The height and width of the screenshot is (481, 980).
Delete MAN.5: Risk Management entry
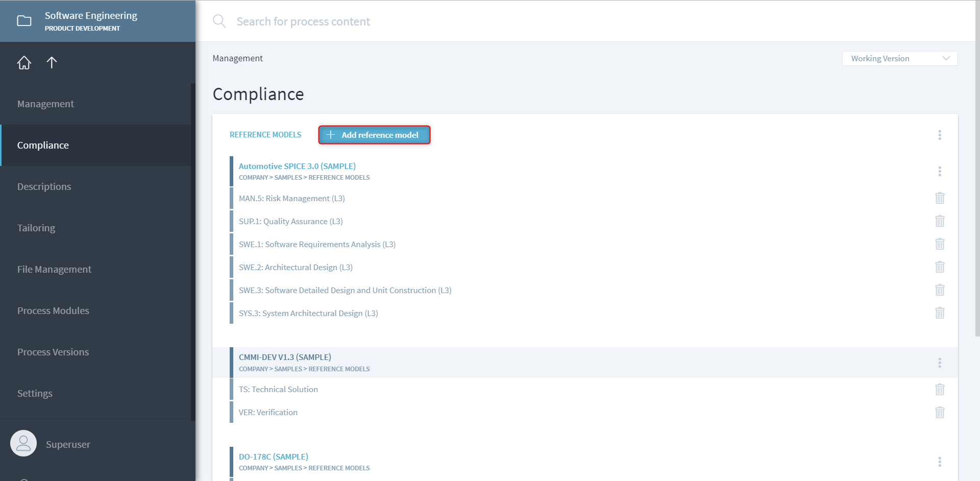coord(939,198)
